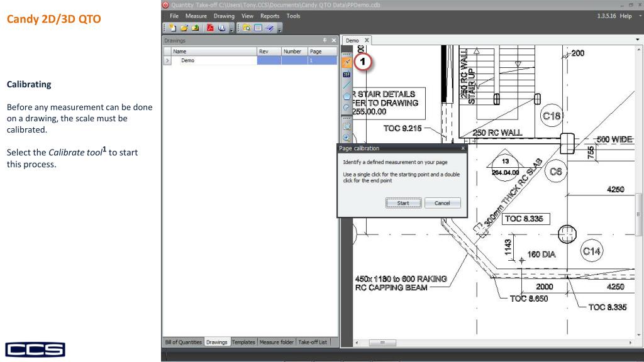This screenshot has width=644, height=362.
Task: Open second toolbar overflow dropdown
Action: tap(280, 29)
